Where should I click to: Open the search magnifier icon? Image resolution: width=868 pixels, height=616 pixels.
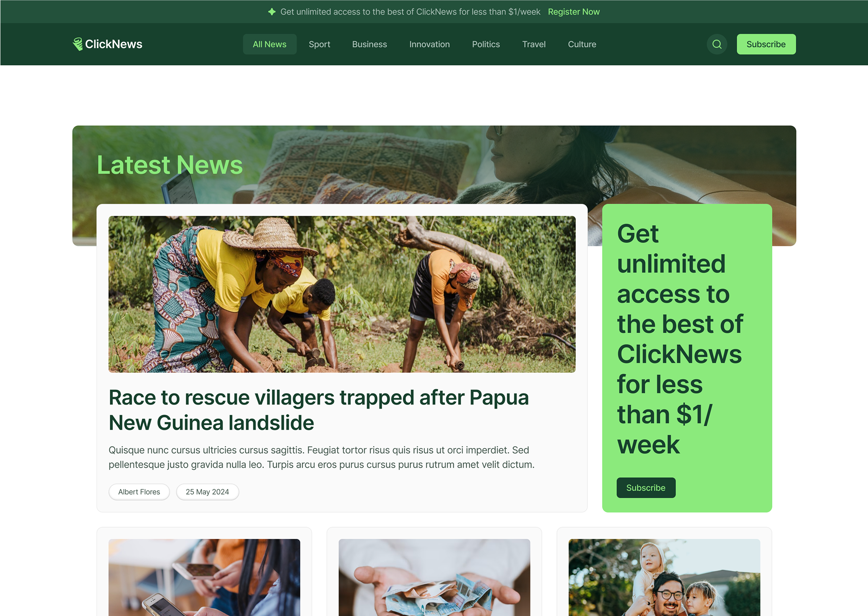coord(717,44)
